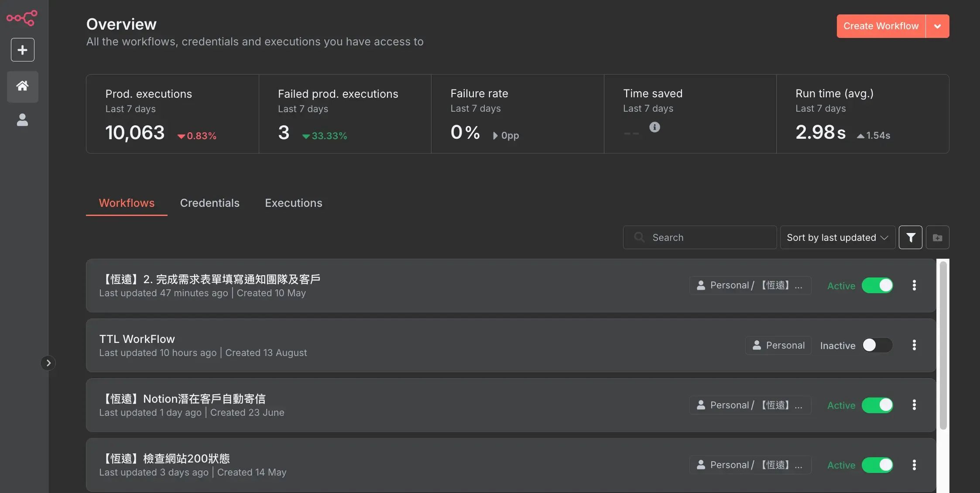Click the add folder icon

(x=937, y=237)
